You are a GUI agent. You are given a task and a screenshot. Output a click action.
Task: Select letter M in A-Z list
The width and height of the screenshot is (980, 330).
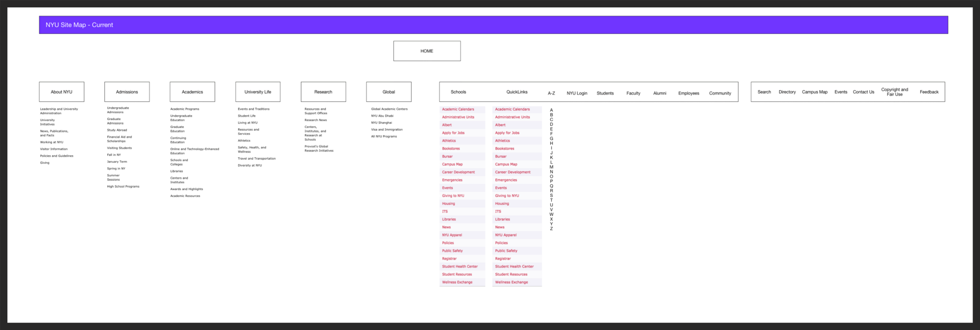tap(551, 167)
